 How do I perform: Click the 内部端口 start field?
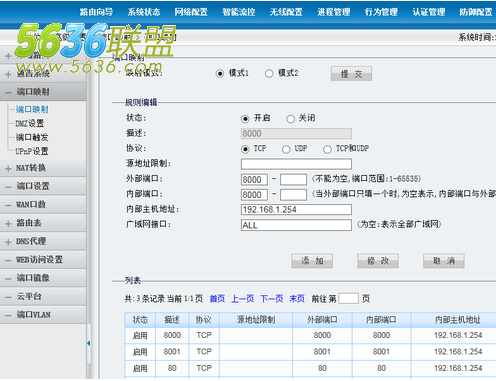pyautogui.click(x=254, y=195)
